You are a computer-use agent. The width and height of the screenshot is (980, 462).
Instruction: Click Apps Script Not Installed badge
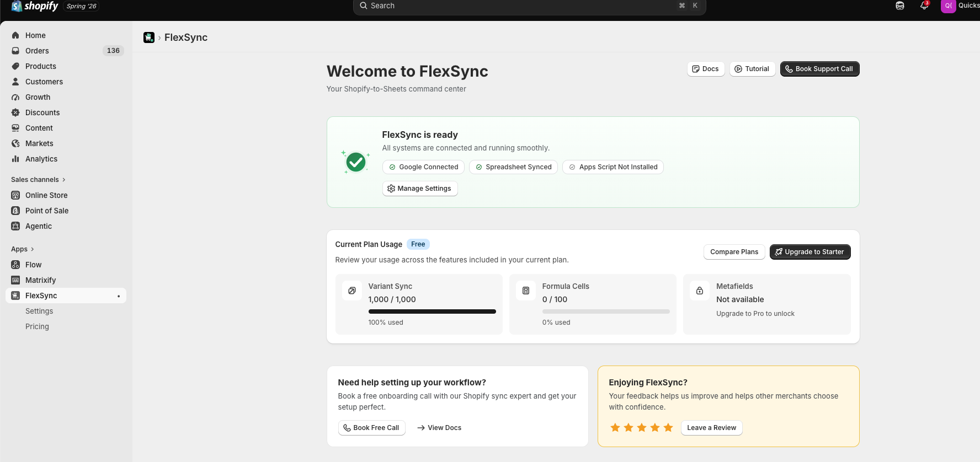point(612,167)
